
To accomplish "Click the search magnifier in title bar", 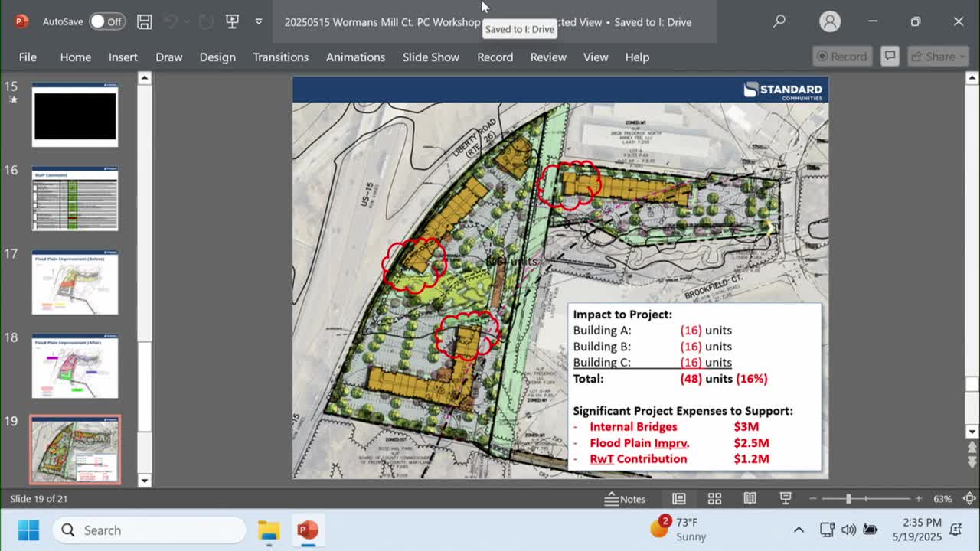I will tap(779, 21).
